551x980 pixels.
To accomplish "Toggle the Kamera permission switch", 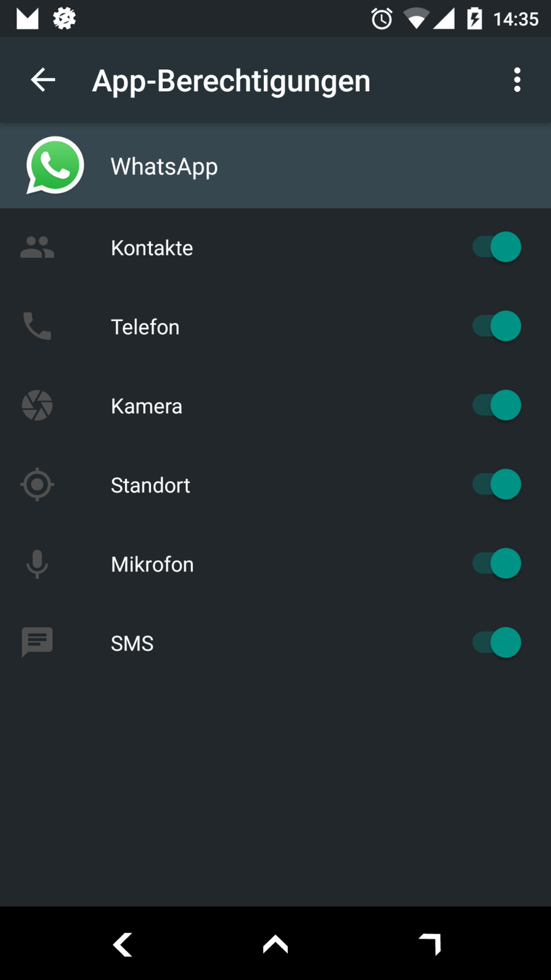I will click(497, 405).
